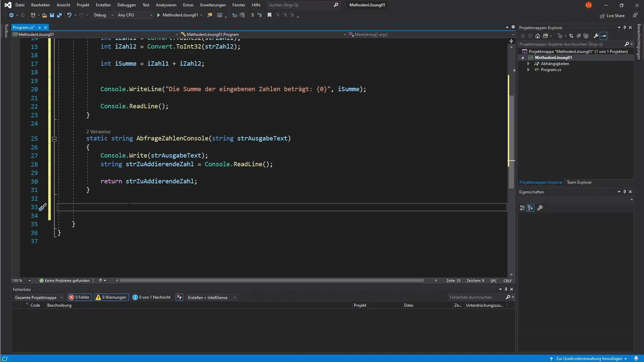Toggle the 0 Fehler filter button

click(79, 297)
